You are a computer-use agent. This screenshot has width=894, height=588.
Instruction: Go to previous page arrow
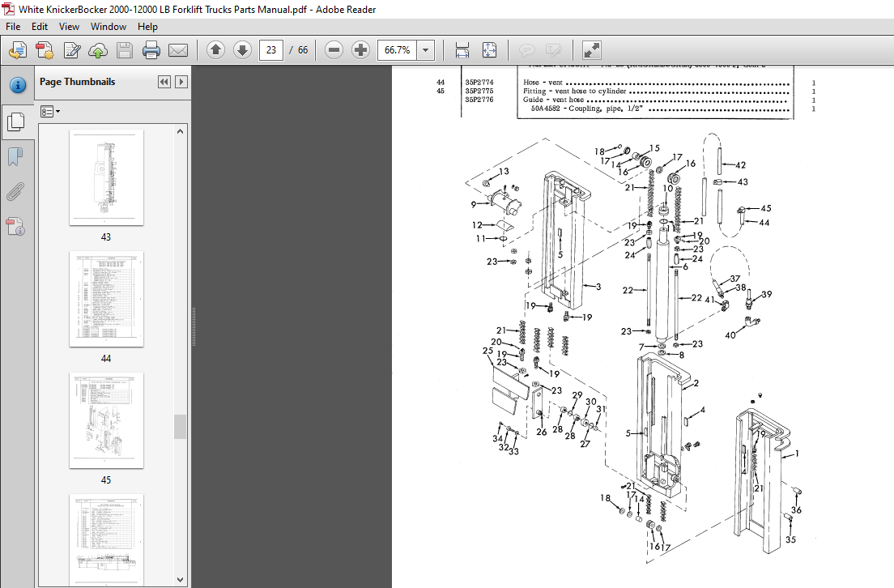[215, 50]
